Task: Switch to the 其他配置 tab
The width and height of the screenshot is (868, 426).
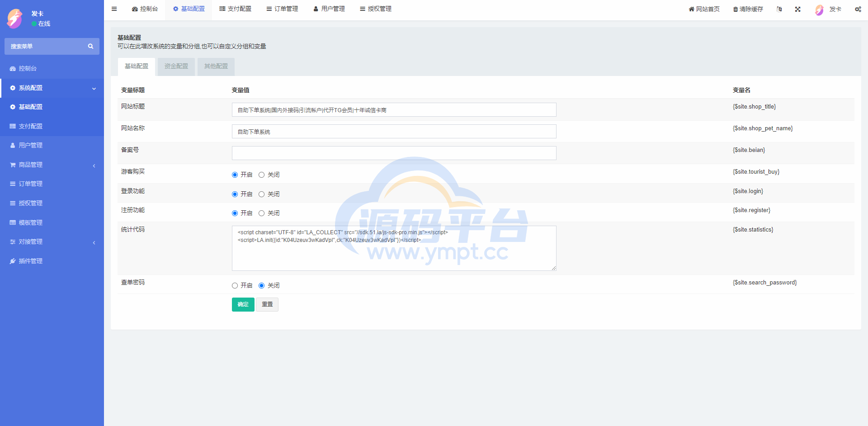Action: click(216, 66)
